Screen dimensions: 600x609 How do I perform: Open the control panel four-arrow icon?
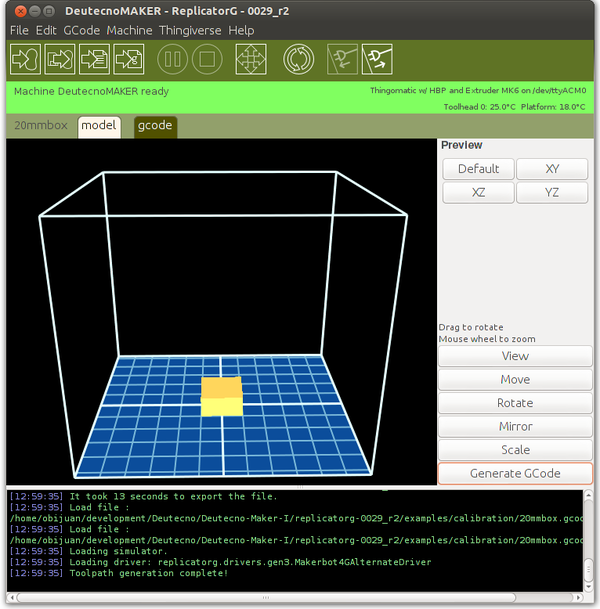click(x=251, y=59)
